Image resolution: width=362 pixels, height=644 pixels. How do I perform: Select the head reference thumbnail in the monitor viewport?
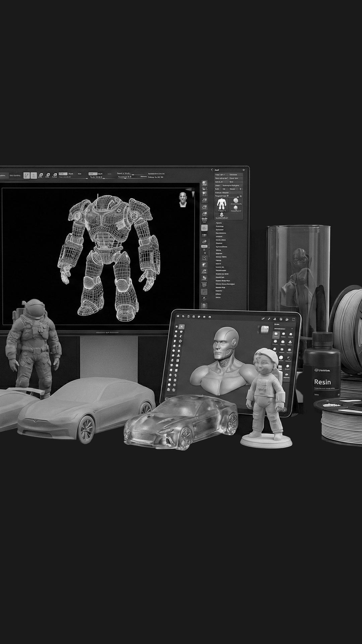tap(183, 200)
